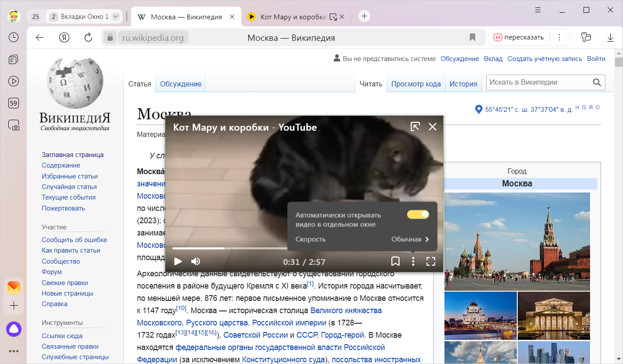The width and height of the screenshot is (623, 364).
Task: Select the Читать view tab
Action: point(371,84)
